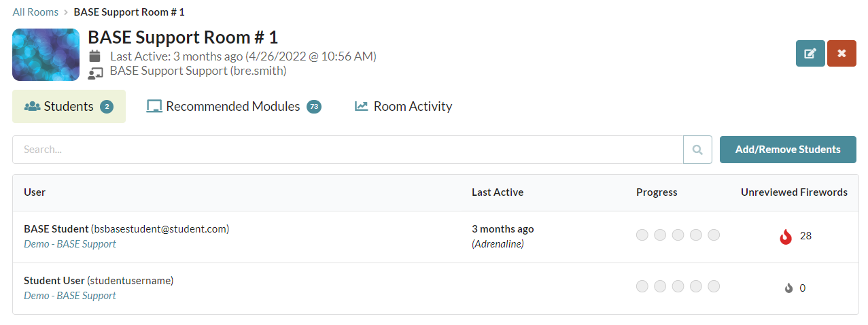Click the Room Activity chart icon
The width and height of the screenshot is (868, 325).
[x=361, y=107]
